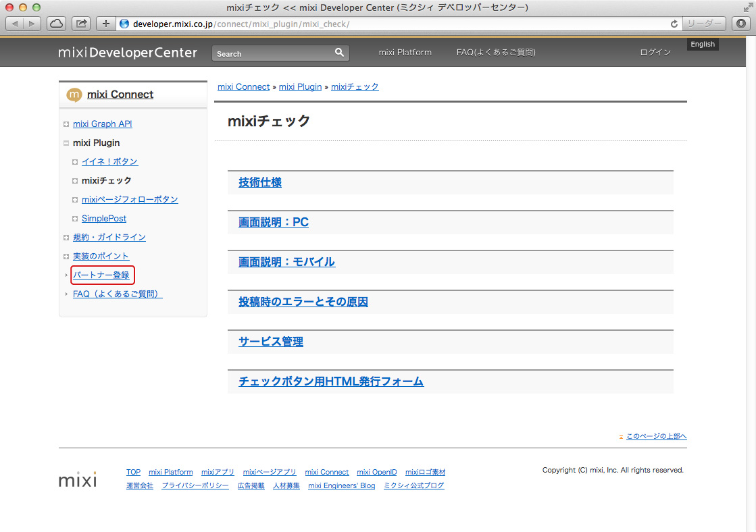Screen dimensions: 756x532
Task: Expand the SimplePost tree node
Action: (x=75, y=219)
